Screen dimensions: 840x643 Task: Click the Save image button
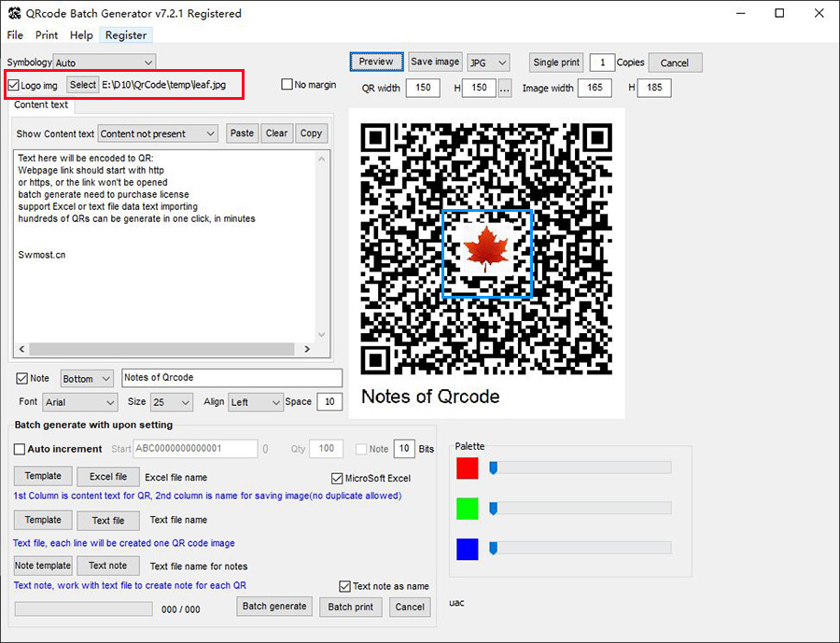435,62
